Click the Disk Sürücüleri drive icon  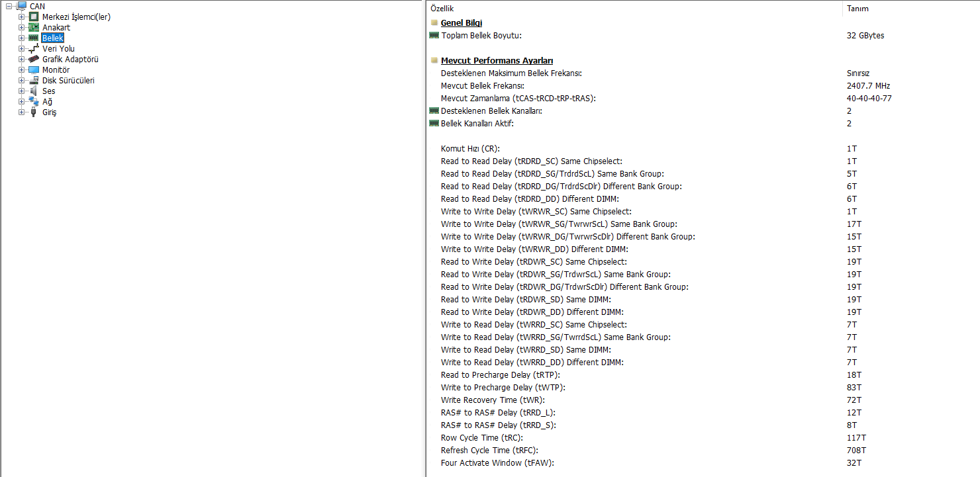click(34, 80)
